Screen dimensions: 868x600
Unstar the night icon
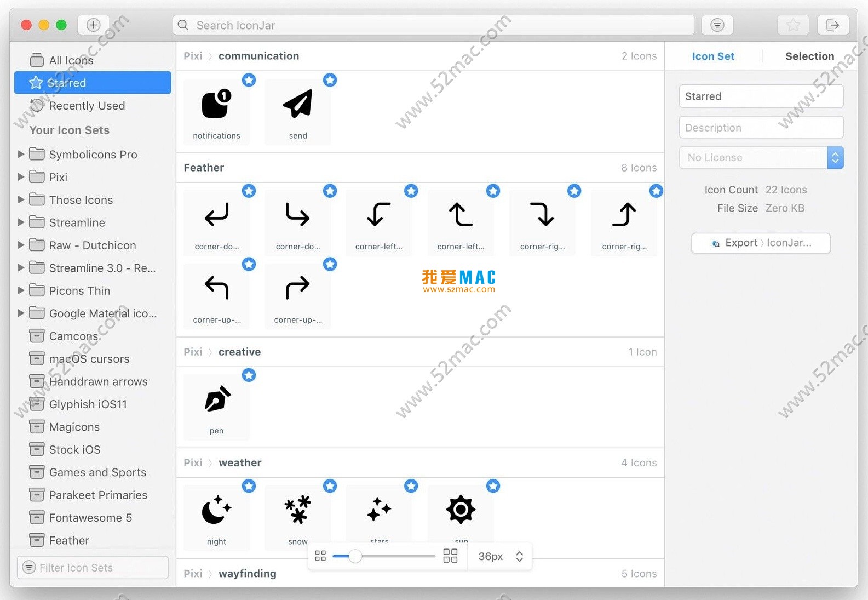249,486
